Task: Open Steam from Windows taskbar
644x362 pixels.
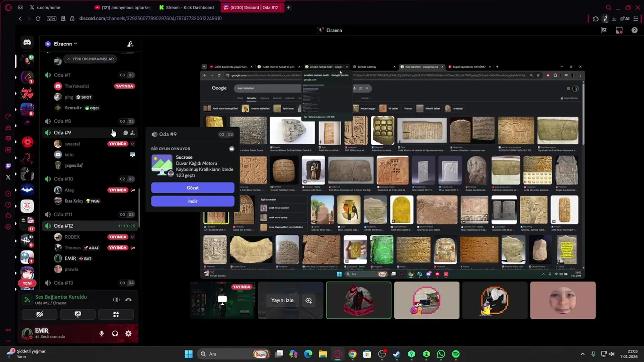Action: coord(396,354)
